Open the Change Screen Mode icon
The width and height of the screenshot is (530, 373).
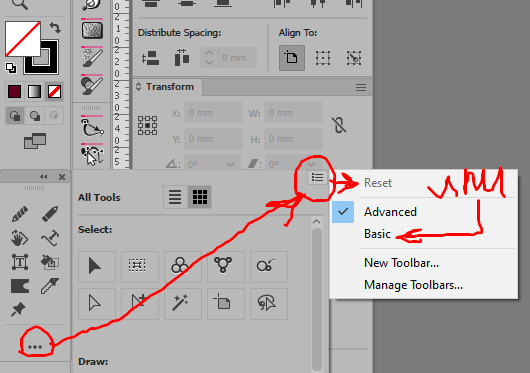(35, 141)
